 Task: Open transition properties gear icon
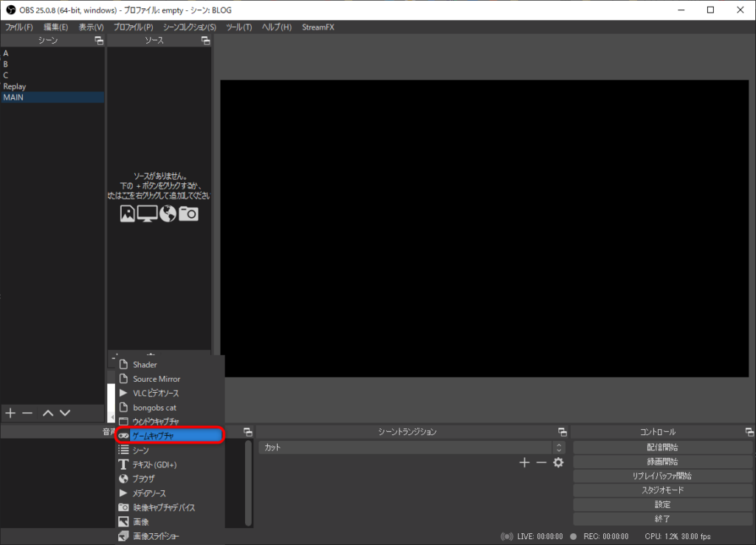pos(558,462)
